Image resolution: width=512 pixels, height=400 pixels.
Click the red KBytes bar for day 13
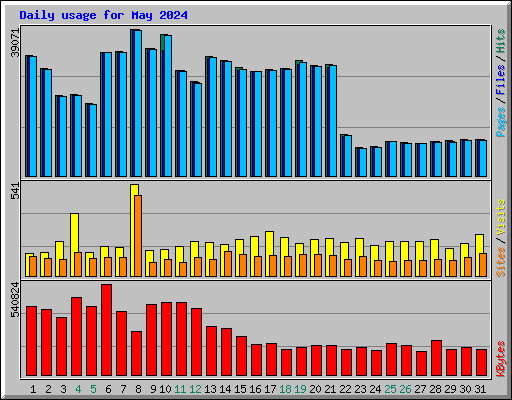pos(211,351)
